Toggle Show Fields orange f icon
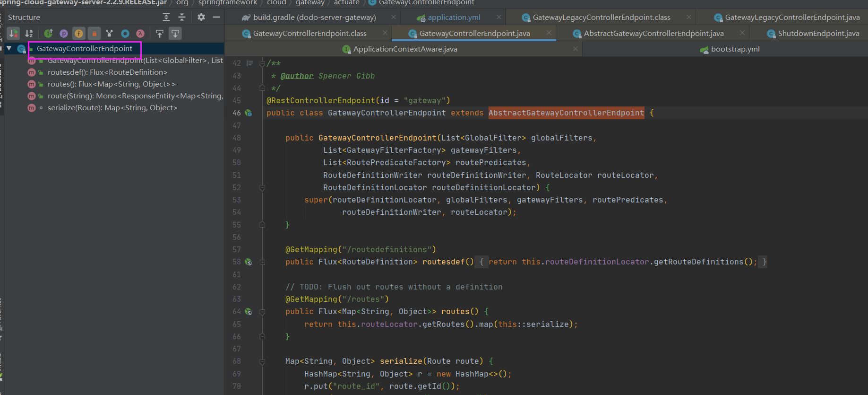 coord(79,34)
